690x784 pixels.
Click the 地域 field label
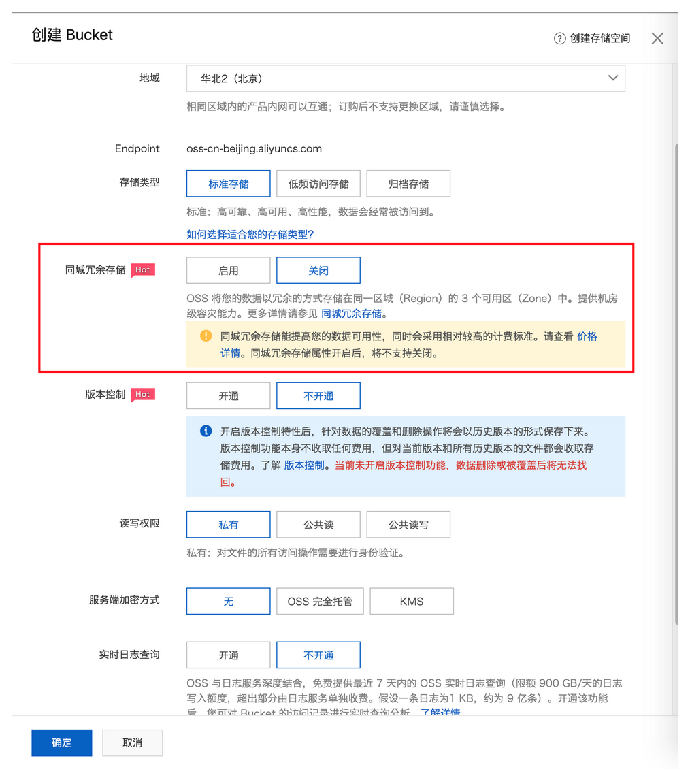150,78
